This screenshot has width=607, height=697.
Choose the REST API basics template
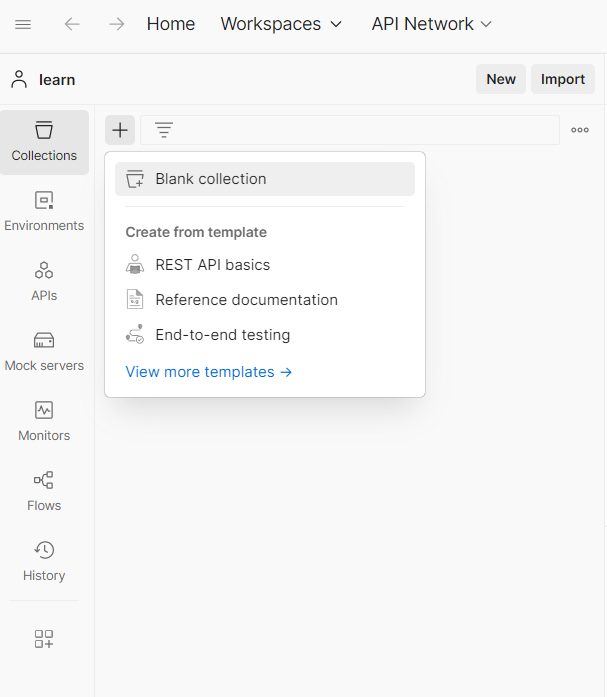pyautogui.click(x=212, y=265)
